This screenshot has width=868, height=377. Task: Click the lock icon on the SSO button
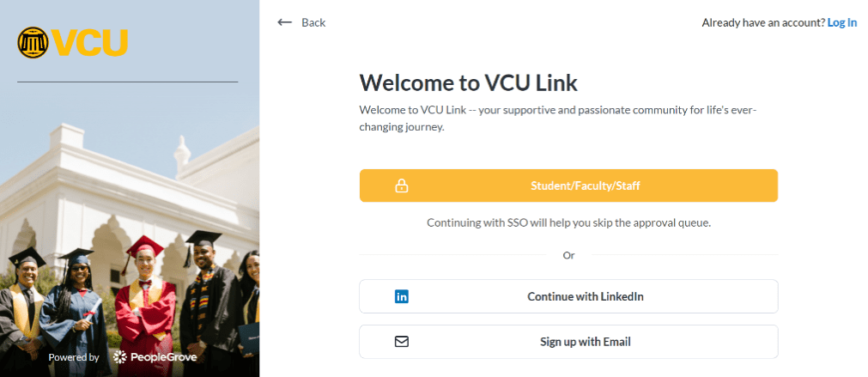[x=401, y=185]
